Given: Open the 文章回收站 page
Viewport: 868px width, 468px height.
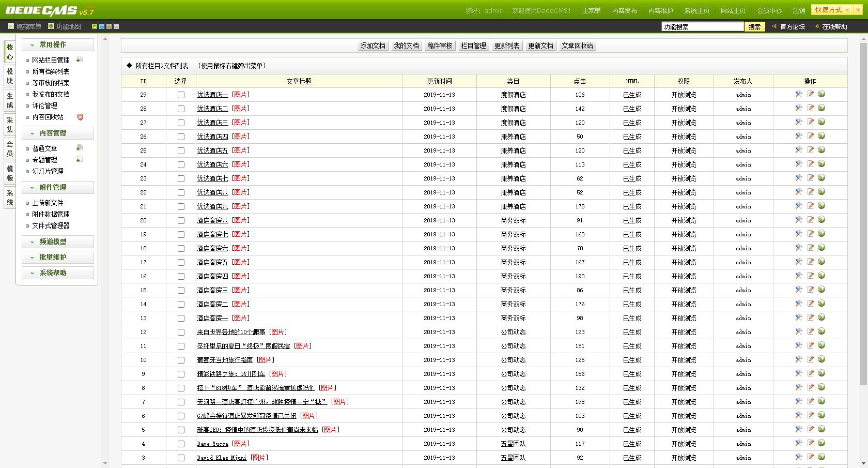Looking at the screenshot, I should pos(577,46).
